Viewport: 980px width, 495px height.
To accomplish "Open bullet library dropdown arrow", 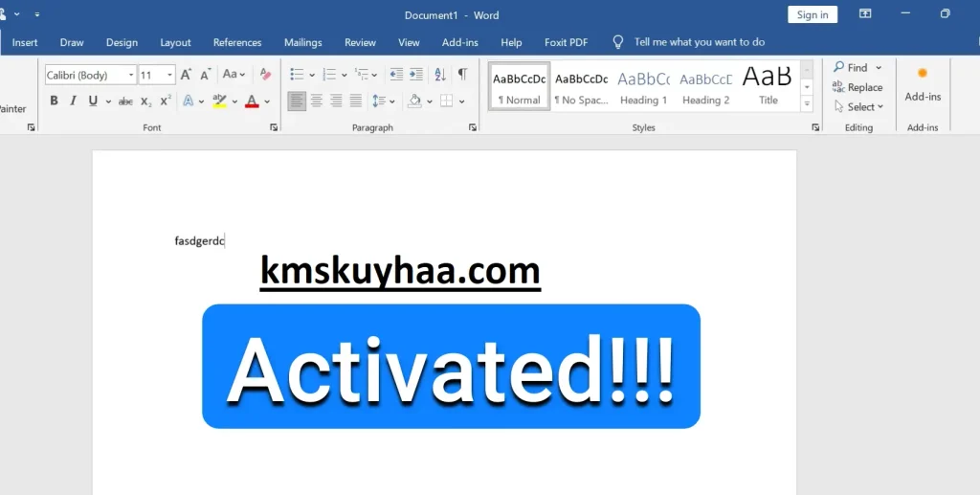I will [x=312, y=75].
